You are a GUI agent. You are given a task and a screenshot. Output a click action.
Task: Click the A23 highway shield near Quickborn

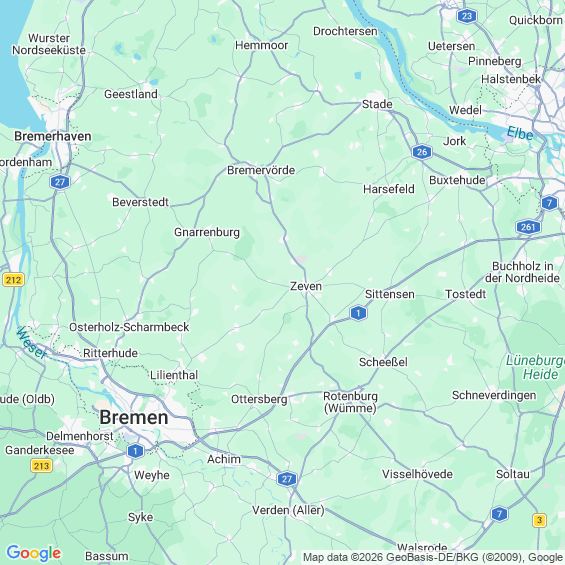467,16
